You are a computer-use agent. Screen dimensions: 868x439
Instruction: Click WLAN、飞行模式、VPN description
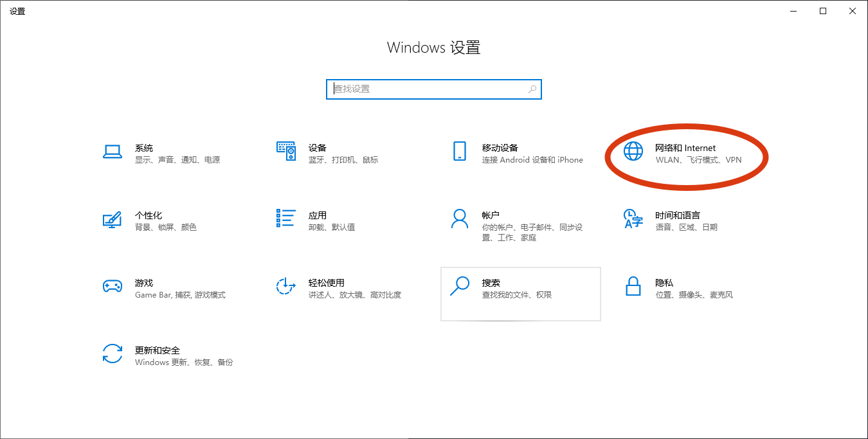pos(698,160)
